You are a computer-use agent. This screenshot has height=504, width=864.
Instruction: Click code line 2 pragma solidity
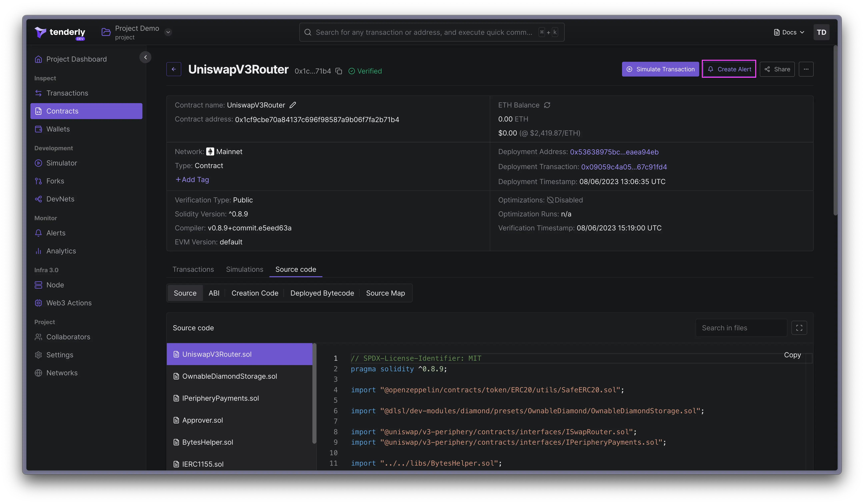pyautogui.click(x=399, y=369)
